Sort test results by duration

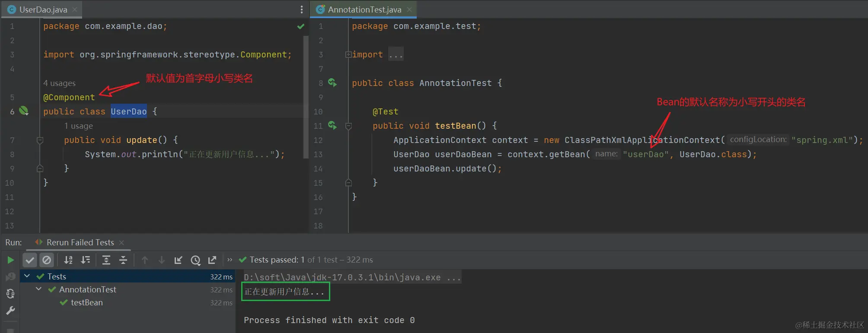(x=86, y=260)
